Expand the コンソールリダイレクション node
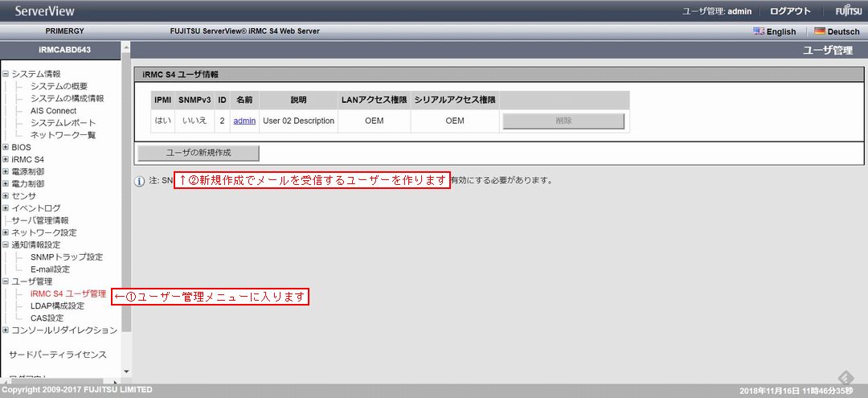Image resolution: width=868 pixels, height=398 pixels. point(6,330)
